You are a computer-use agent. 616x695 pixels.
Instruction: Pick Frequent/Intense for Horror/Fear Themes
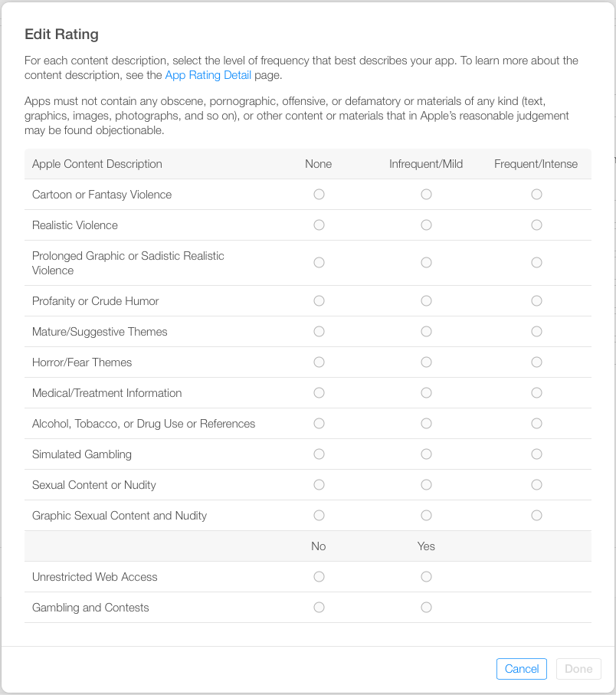[x=536, y=362]
